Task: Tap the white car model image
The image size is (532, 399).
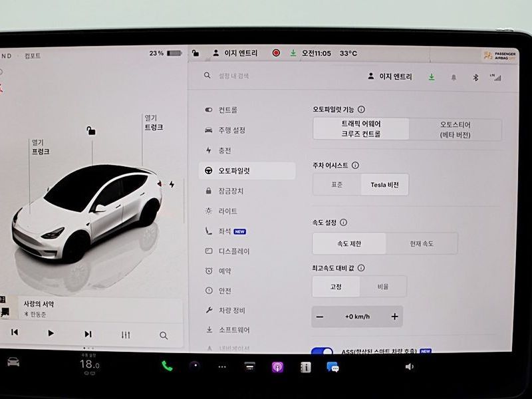Action: pyautogui.click(x=86, y=213)
